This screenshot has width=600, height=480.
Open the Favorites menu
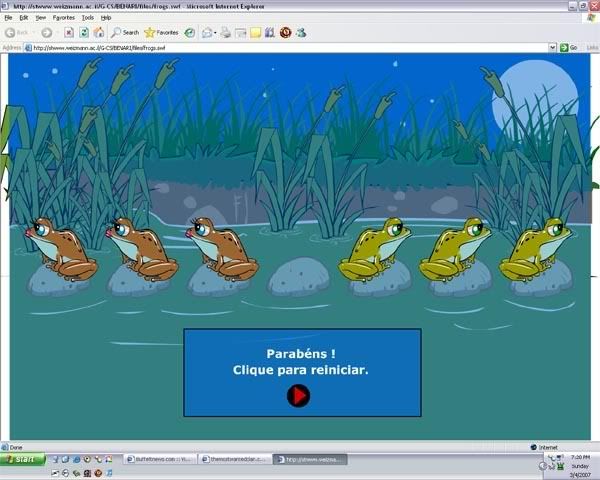(63, 17)
